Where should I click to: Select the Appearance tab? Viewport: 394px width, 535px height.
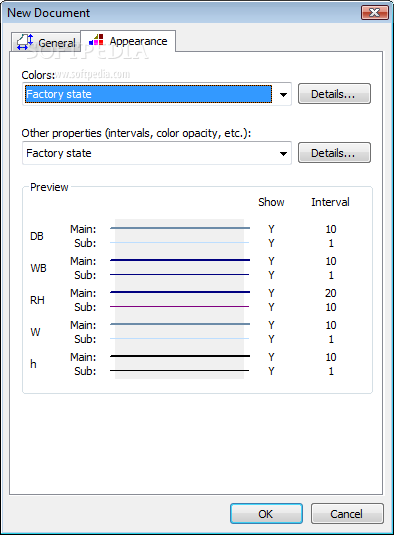128,41
